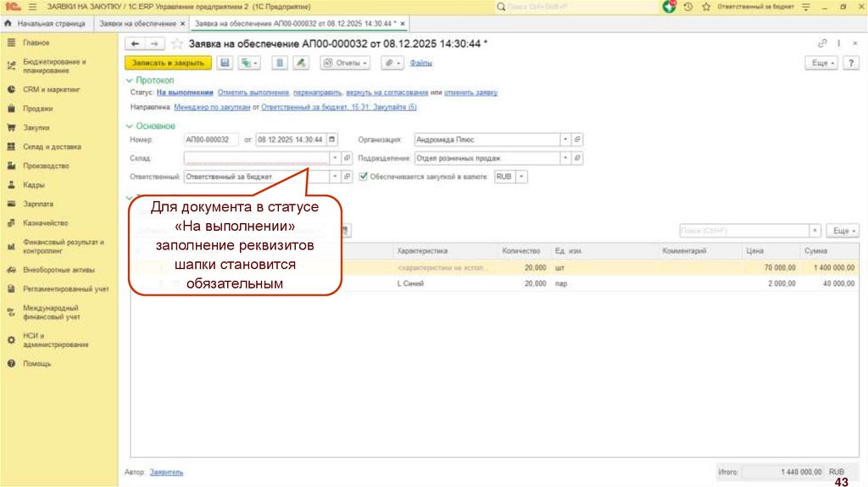Screen dimensions: 868x487
Task: Open the create-based-on green icon dropdown
Action: [248, 63]
